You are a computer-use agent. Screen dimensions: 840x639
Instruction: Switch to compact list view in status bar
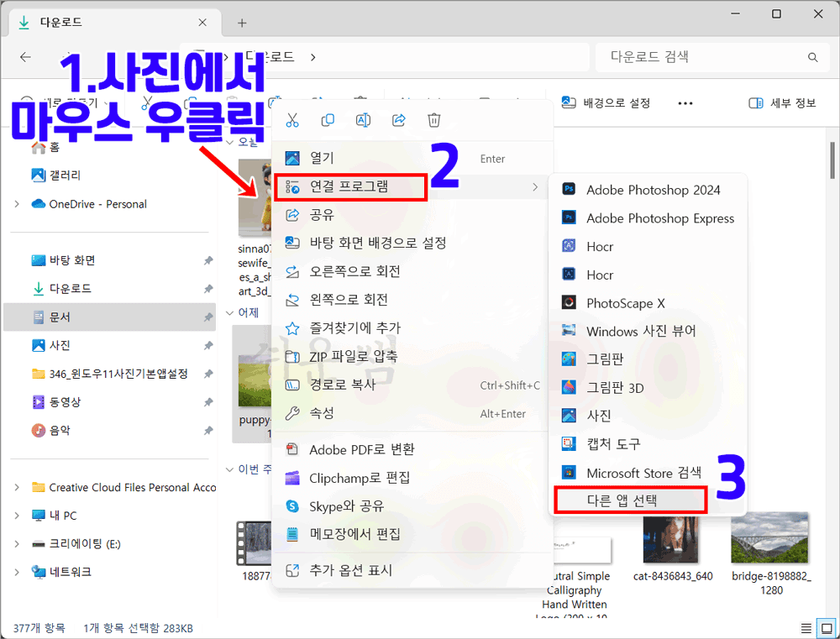(806, 627)
